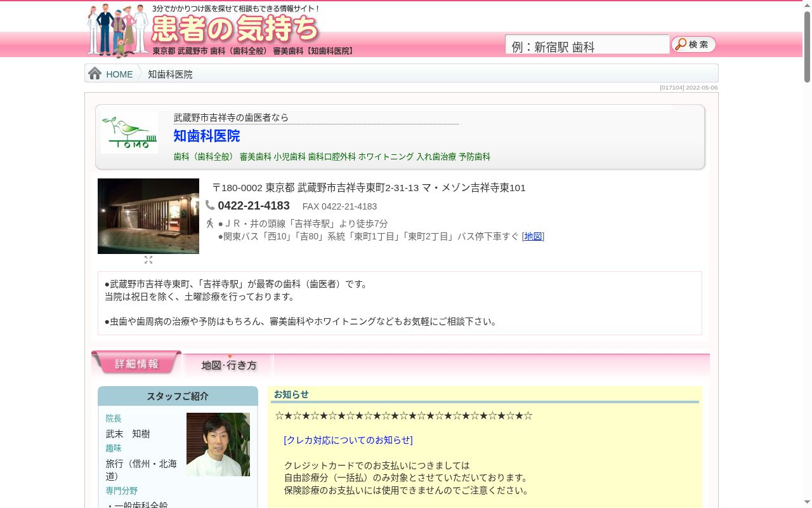Click the スタッフご紹介 panel header
The image size is (812, 508).
[x=178, y=396]
